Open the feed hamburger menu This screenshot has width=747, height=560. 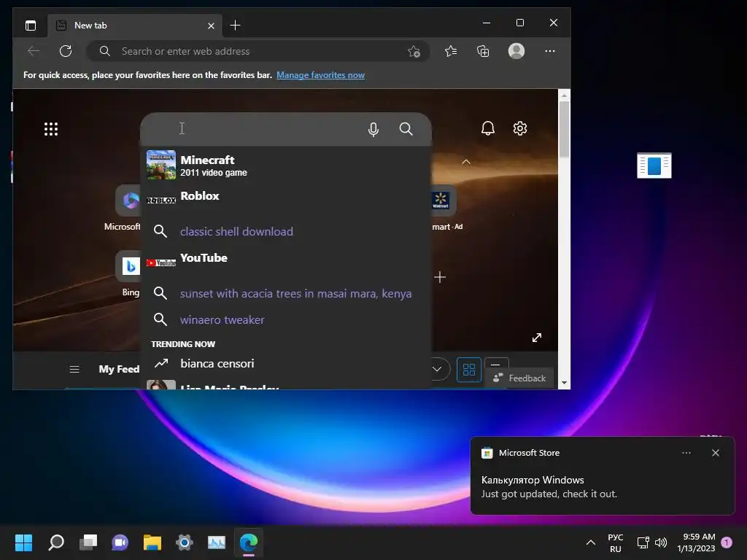(x=74, y=369)
